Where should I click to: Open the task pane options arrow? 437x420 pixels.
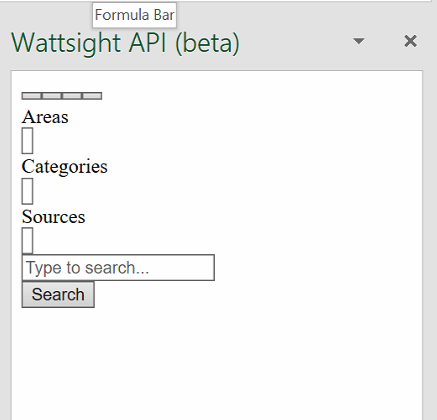(359, 41)
